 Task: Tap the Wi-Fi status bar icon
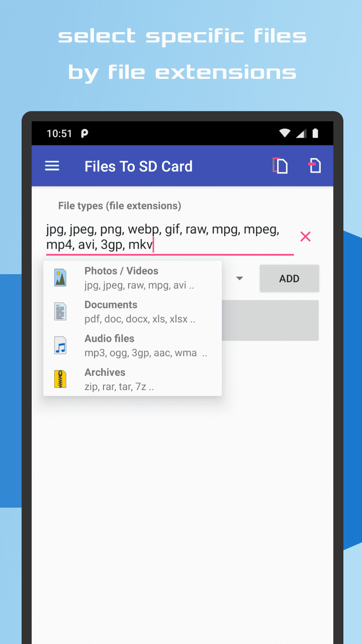tap(285, 133)
